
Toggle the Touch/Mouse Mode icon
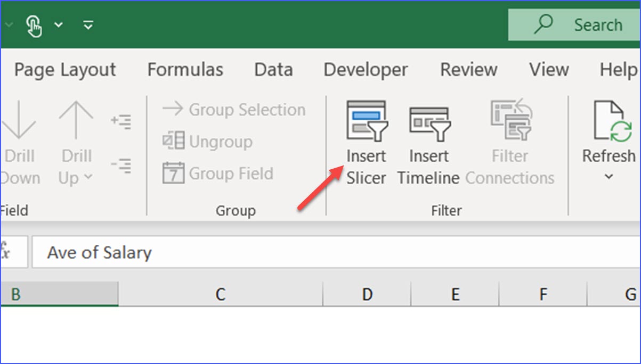tap(34, 24)
